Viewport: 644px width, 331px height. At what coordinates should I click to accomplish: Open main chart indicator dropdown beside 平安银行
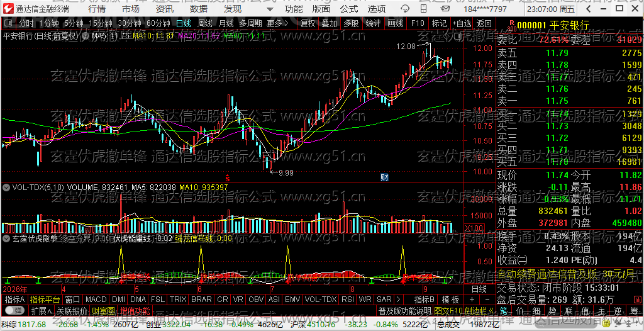(86, 36)
